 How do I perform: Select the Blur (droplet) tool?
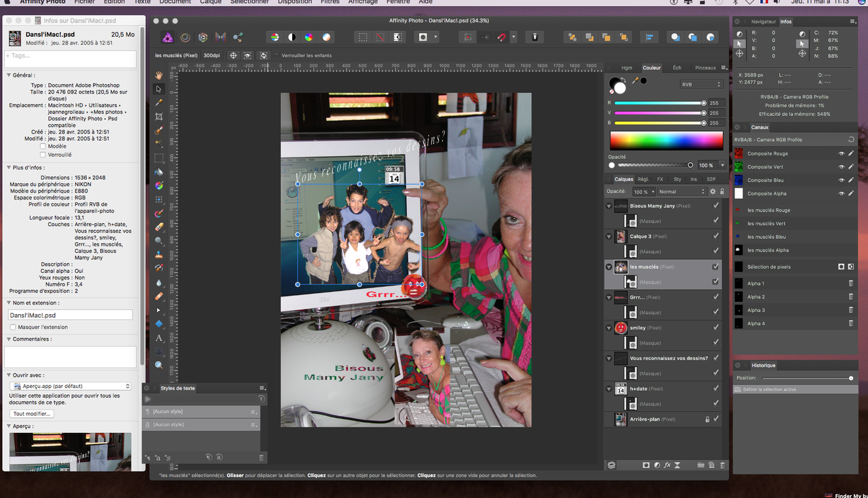click(159, 282)
